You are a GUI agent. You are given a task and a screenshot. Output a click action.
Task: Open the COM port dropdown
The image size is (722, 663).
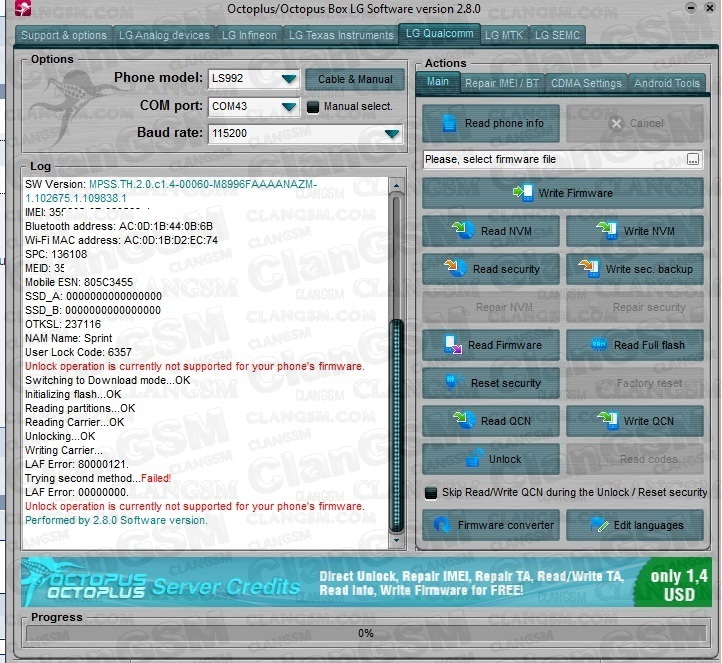(x=289, y=107)
